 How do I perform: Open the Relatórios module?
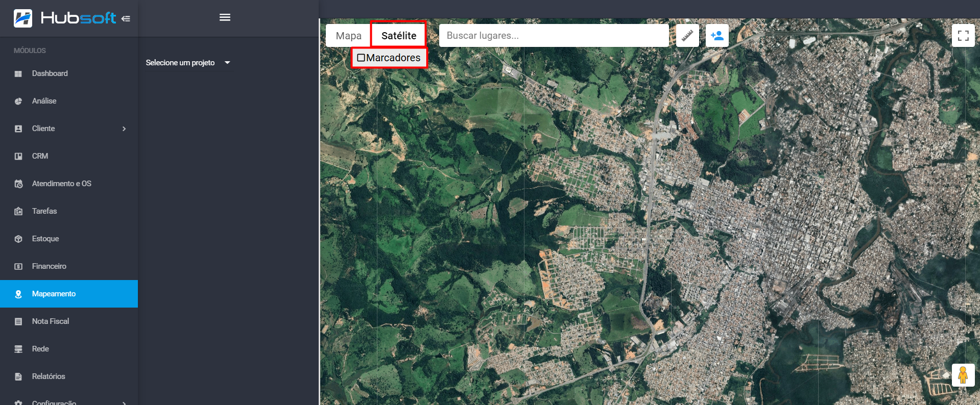tap(69, 376)
